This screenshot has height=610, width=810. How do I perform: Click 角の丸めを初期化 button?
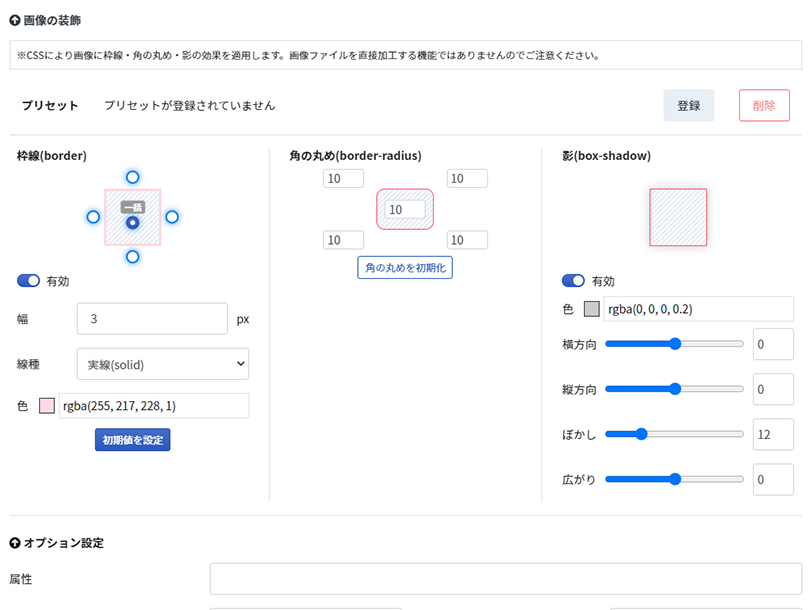click(x=405, y=268)
